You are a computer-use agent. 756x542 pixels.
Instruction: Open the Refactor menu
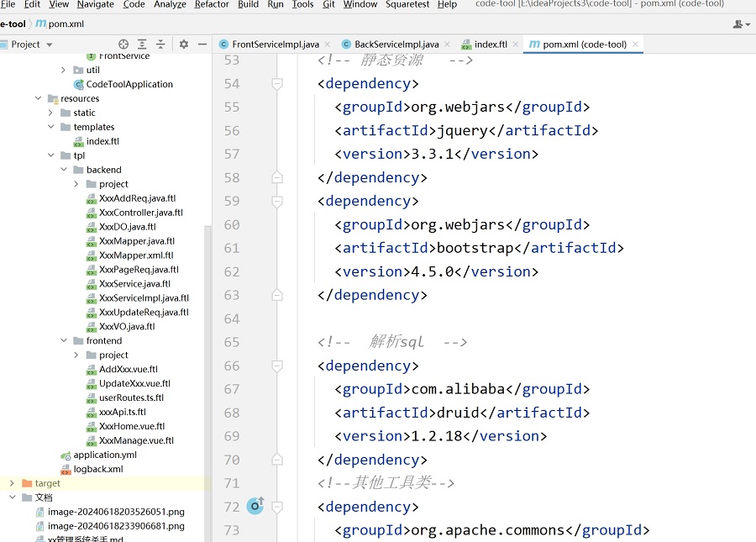tap(212, 4)
